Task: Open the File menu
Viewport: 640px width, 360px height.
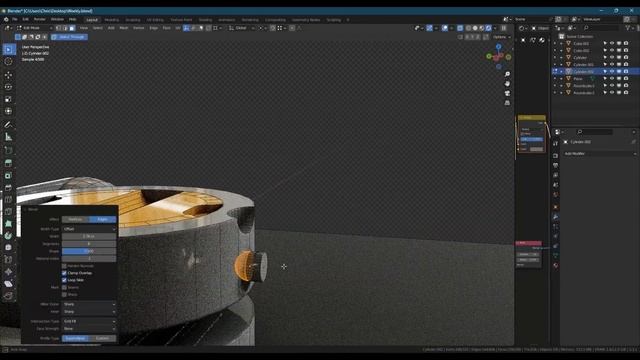Action: tap(15, 19)
